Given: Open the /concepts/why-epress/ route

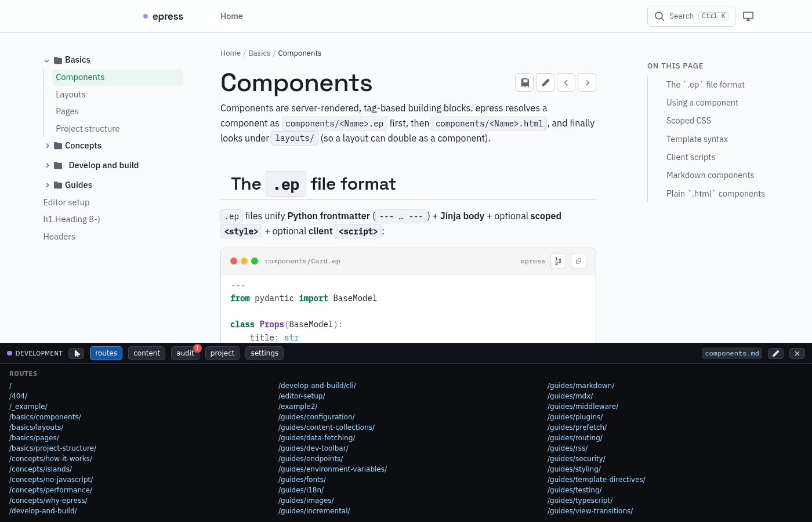Looking at the screenshot, I should (x=48, y=501).
